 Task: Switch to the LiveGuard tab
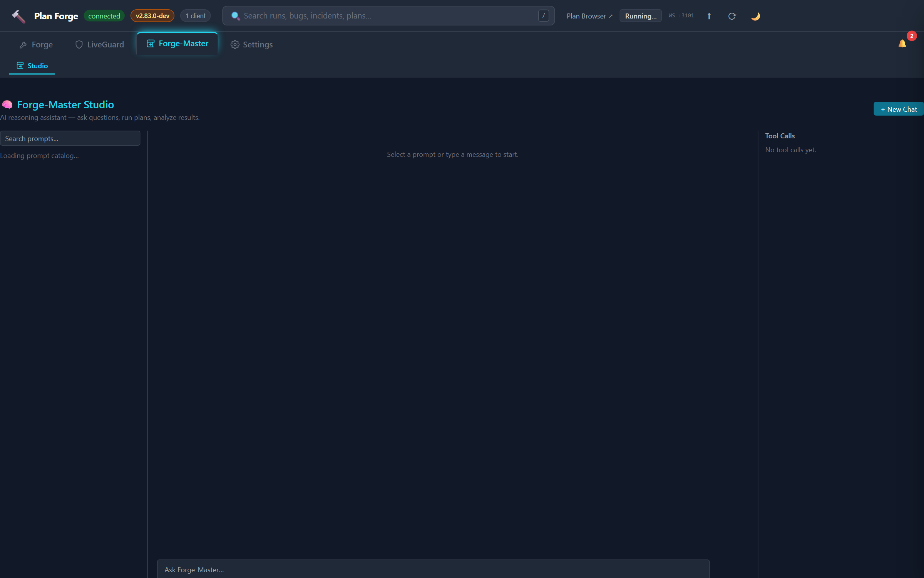tap(100, 45)
